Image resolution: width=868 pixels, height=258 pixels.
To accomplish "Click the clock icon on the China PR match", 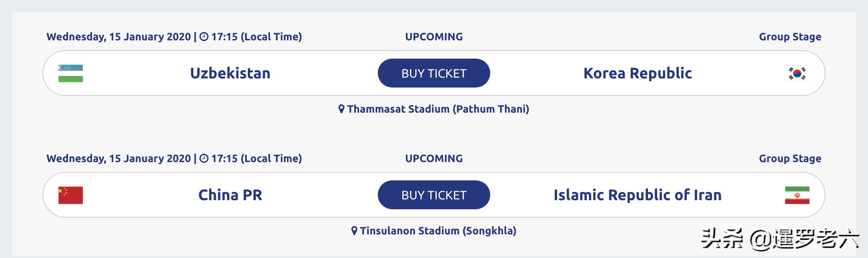I will pos(204,159).
